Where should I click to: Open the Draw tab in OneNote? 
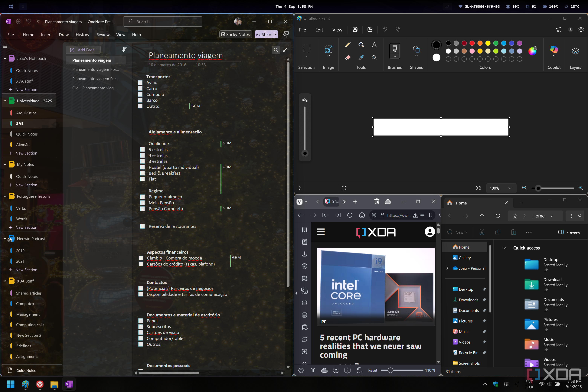tap(64, 34)
